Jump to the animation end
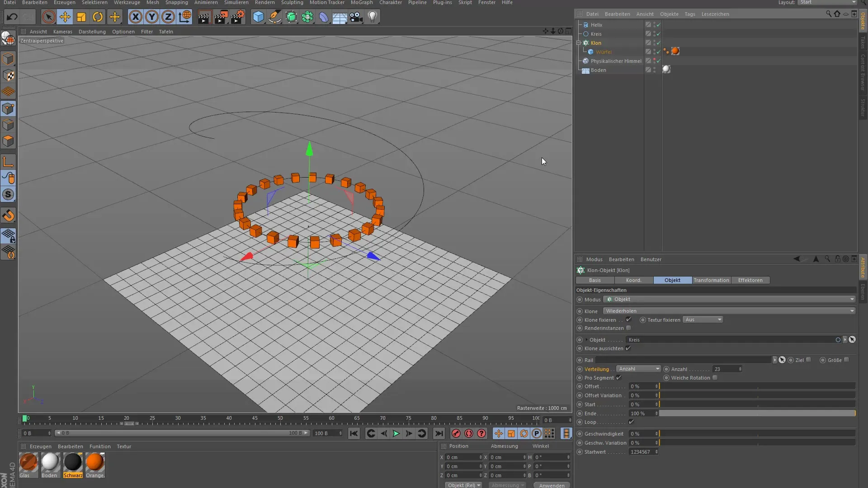This screenshot has width=868, height=488. [x=439, y=433]
